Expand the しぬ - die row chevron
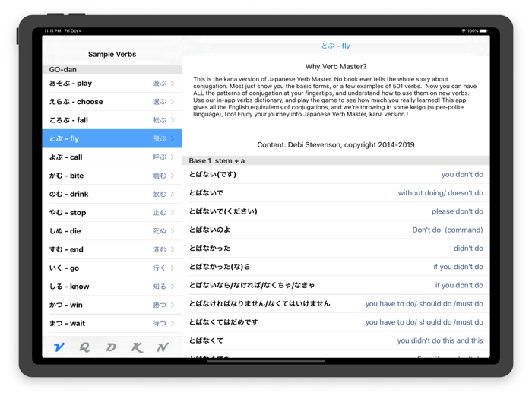Viewport: 532px width, 399px height. [173, 231]
